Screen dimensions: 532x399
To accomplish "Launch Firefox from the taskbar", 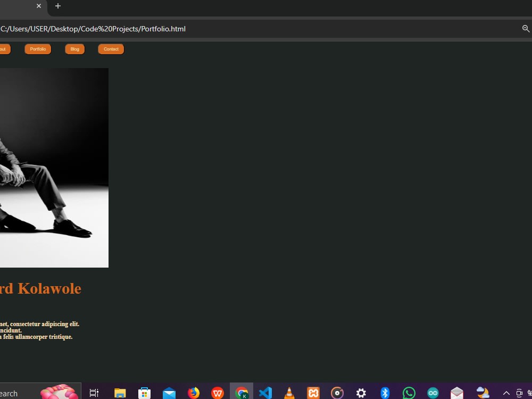I will coord(194,393).
